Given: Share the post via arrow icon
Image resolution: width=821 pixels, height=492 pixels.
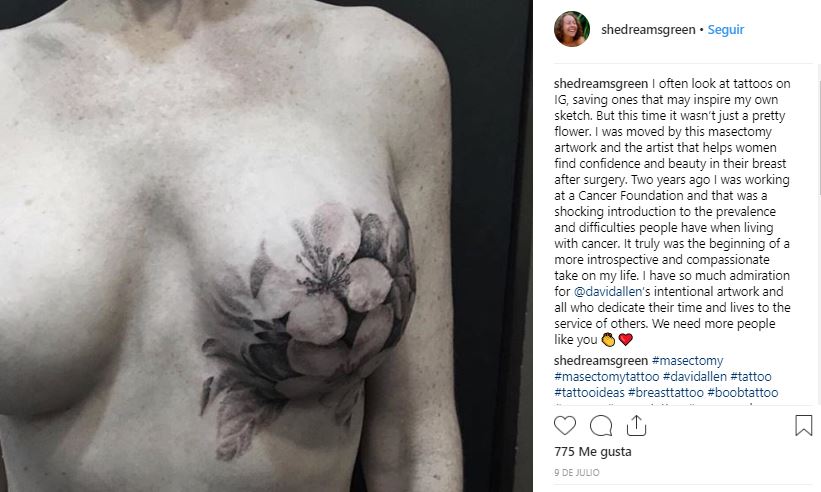Looking at the screenshot, I should click(636, 425).
